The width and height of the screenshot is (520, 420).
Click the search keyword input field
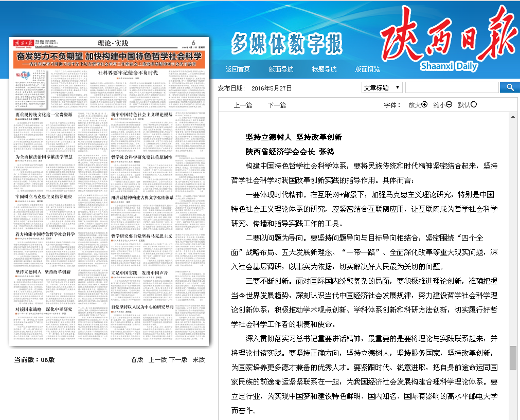[452, 87]
